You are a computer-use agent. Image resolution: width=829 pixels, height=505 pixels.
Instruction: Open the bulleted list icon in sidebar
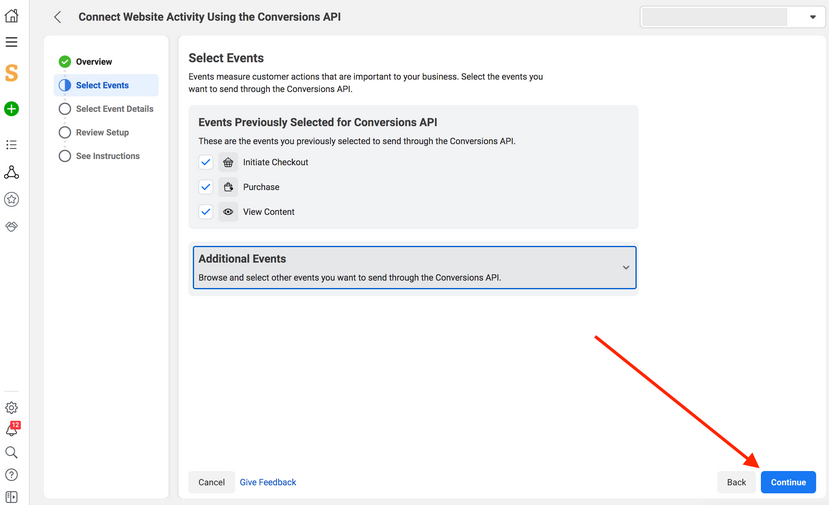coord(12,144)
